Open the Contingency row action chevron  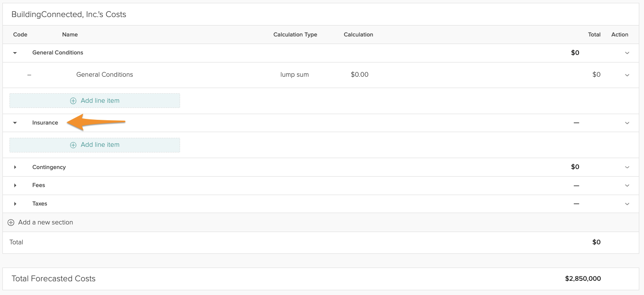pyautogui.click(x=627, y=167)
